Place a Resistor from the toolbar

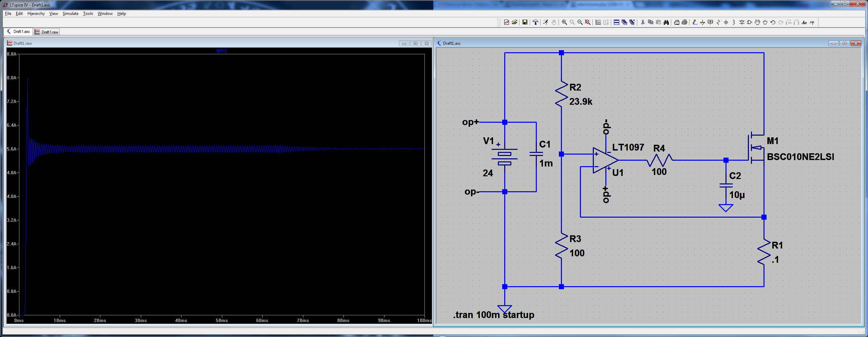[718, 22]
